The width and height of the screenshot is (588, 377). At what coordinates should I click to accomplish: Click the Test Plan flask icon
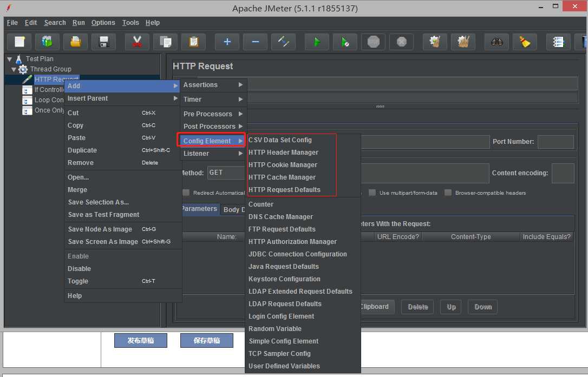pos(19,59)
